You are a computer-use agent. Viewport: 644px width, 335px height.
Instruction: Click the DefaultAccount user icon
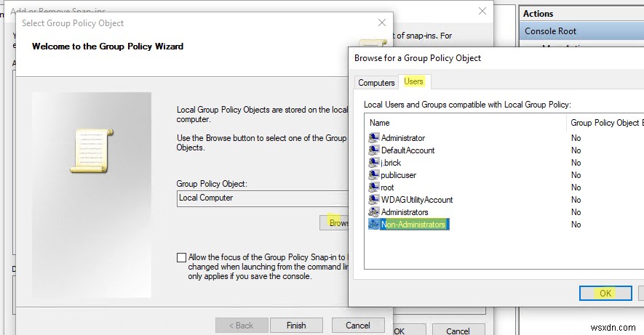point(374,150)
